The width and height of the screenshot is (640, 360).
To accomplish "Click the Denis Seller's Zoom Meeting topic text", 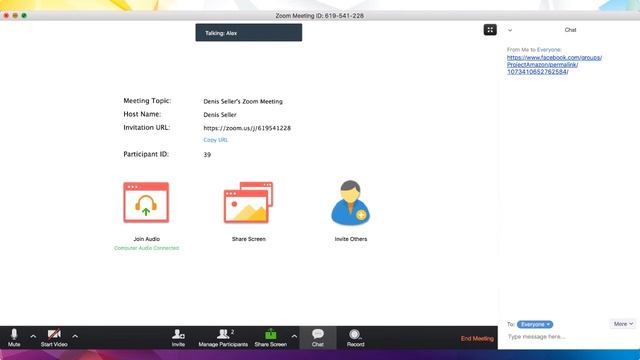I will tap(243, 101).
